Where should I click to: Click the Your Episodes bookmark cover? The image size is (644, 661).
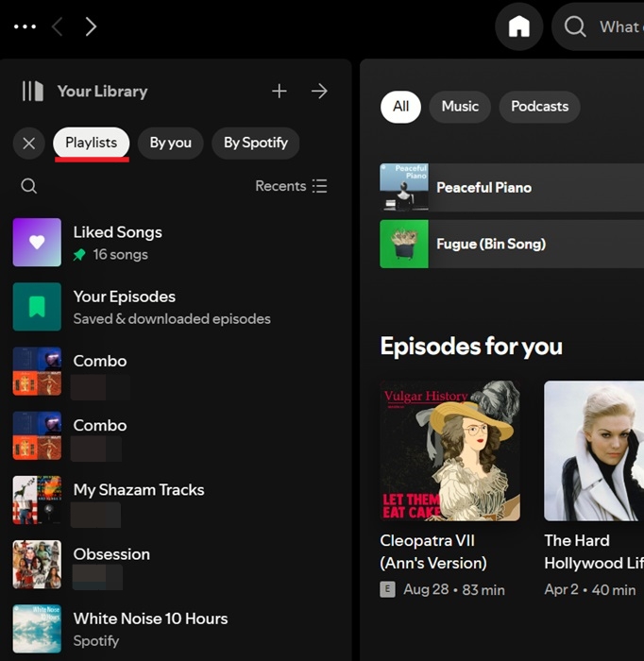pyautogui.click(x=37, y=307)
